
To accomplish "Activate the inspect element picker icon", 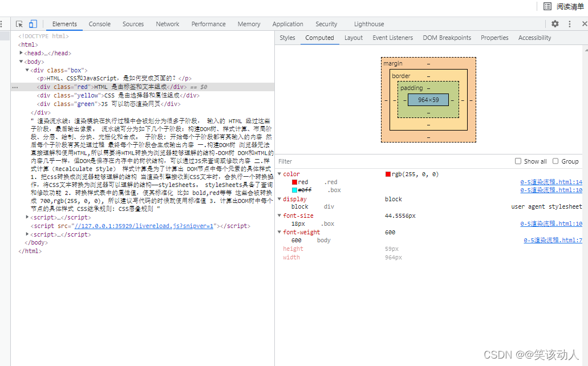I will (x=19, y=24).
